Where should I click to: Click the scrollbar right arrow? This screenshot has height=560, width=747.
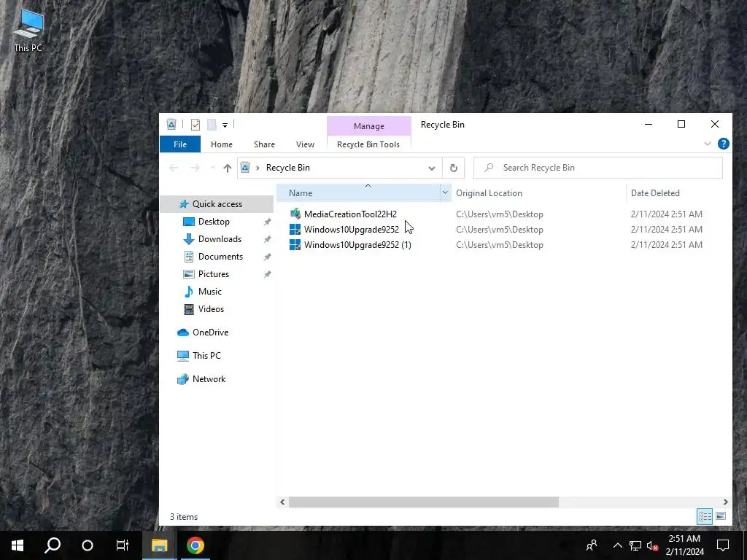coord(726,502)
